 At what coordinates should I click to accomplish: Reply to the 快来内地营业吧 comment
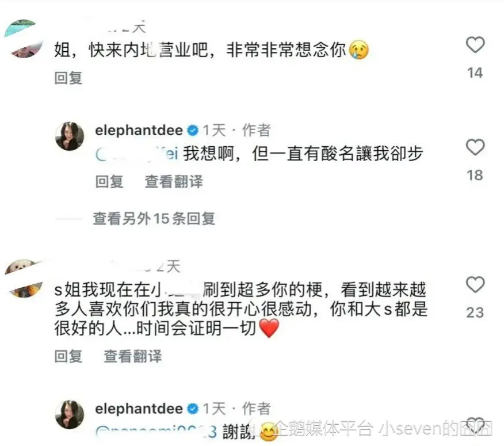(68, 78)
